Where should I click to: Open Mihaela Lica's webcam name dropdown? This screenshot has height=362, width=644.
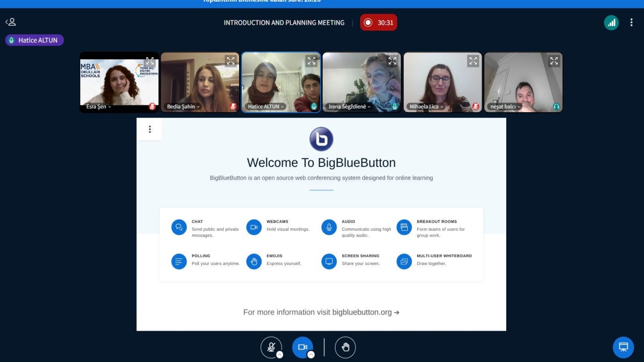(426, 107)
